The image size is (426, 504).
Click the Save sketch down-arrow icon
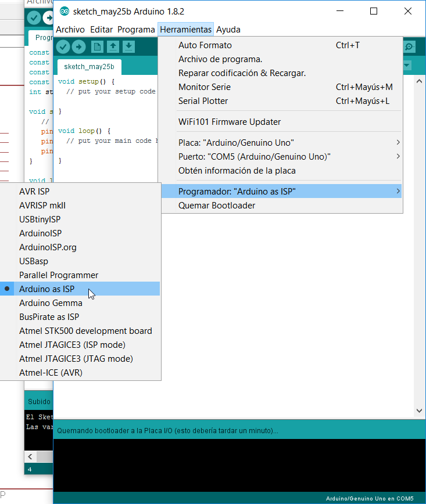(128, 47)
